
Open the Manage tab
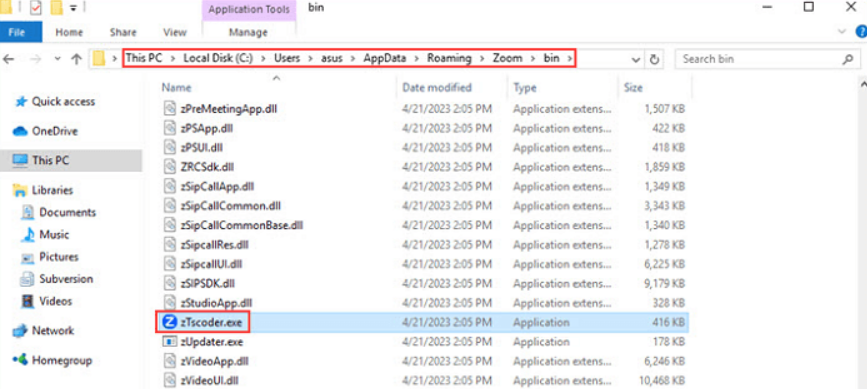(248, 32)
